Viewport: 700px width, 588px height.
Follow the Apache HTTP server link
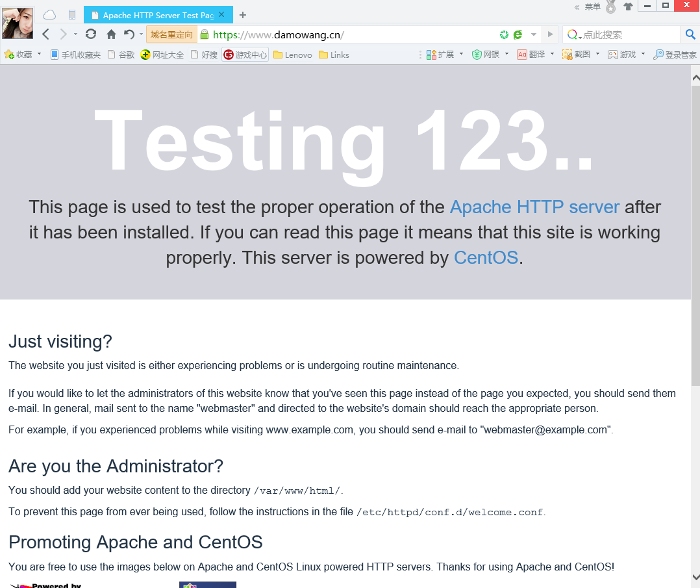(x=534, y=207)
